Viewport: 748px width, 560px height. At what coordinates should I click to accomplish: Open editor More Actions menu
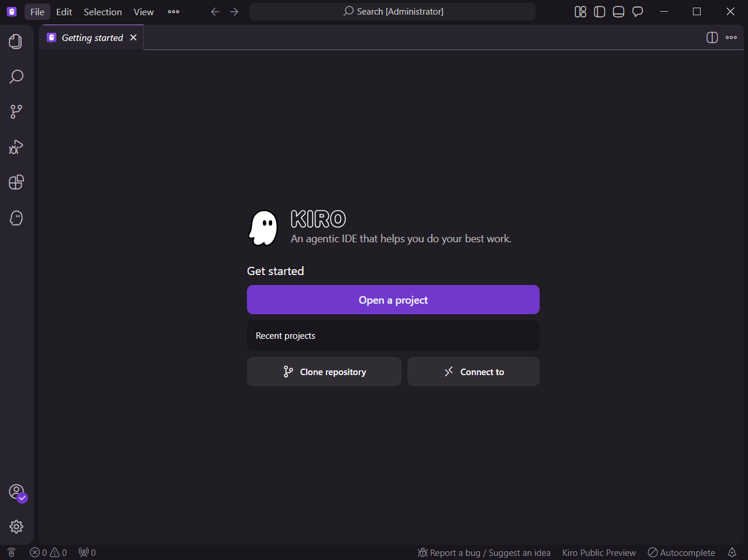pyautogui.click(x=731, y=37)
